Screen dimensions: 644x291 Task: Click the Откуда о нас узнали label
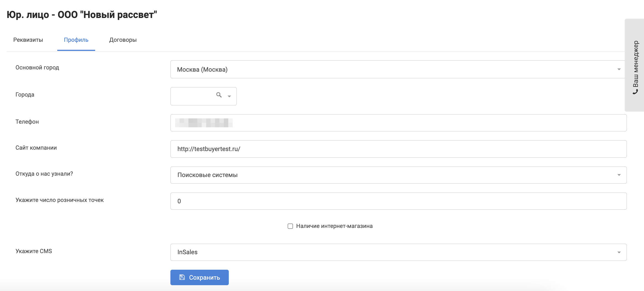pos(44,174)
